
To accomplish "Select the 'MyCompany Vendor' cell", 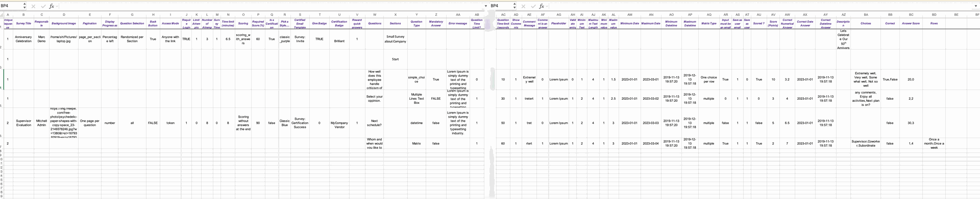I will 339,123.
